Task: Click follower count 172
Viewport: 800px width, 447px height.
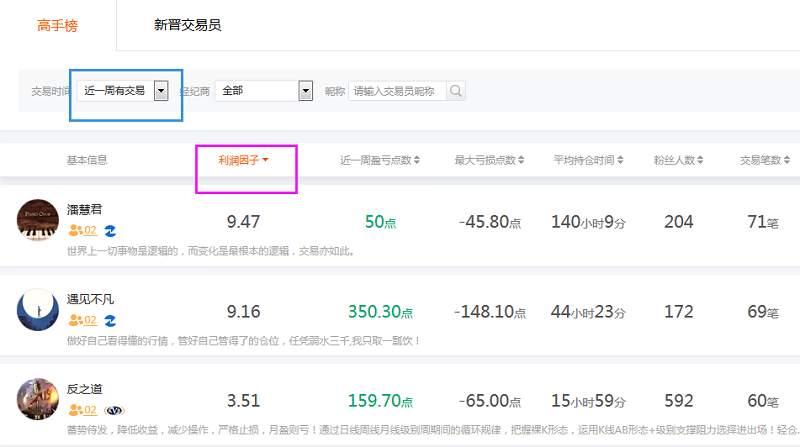Action: point(679,311)
